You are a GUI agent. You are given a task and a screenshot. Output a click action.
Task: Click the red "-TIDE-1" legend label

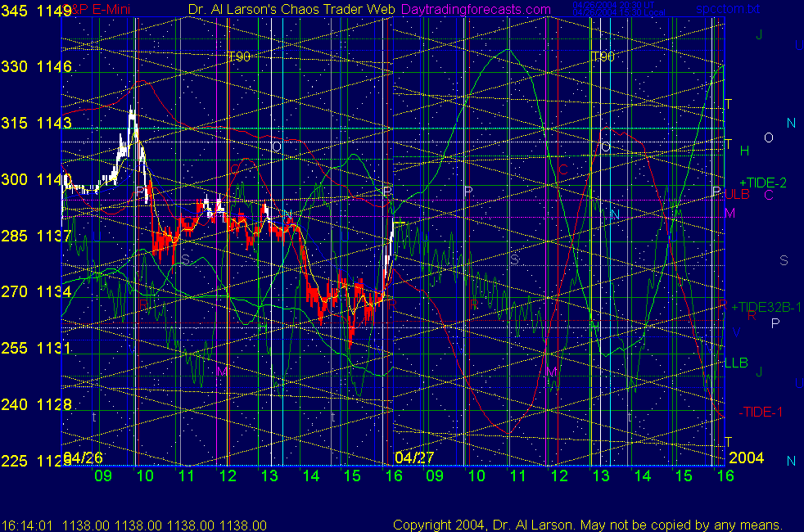[761, 412]
